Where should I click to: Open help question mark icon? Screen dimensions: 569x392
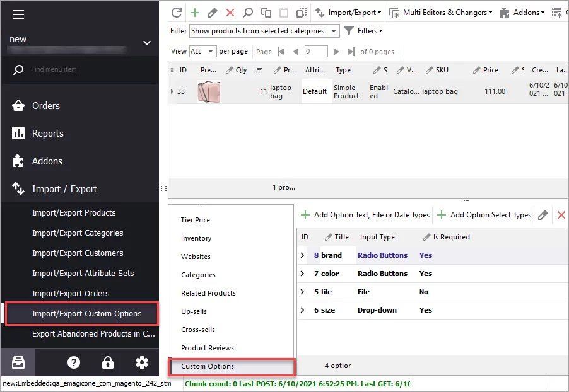pos(74,362)
